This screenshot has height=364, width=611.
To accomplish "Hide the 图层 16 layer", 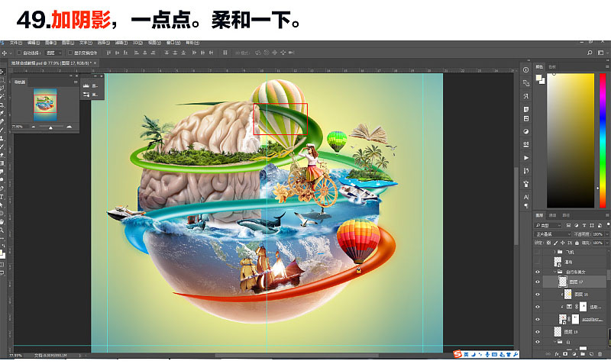I will [538, 295].
